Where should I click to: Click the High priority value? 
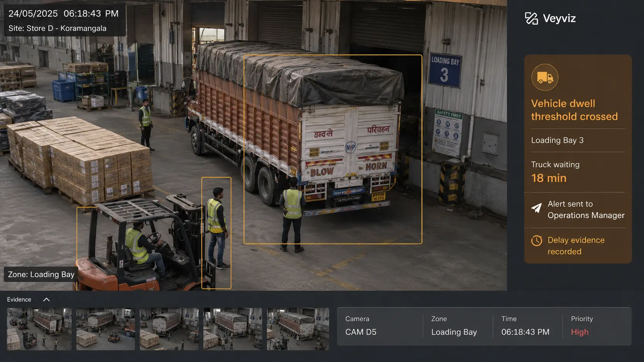pyautogui.click(x=579, y=332)
